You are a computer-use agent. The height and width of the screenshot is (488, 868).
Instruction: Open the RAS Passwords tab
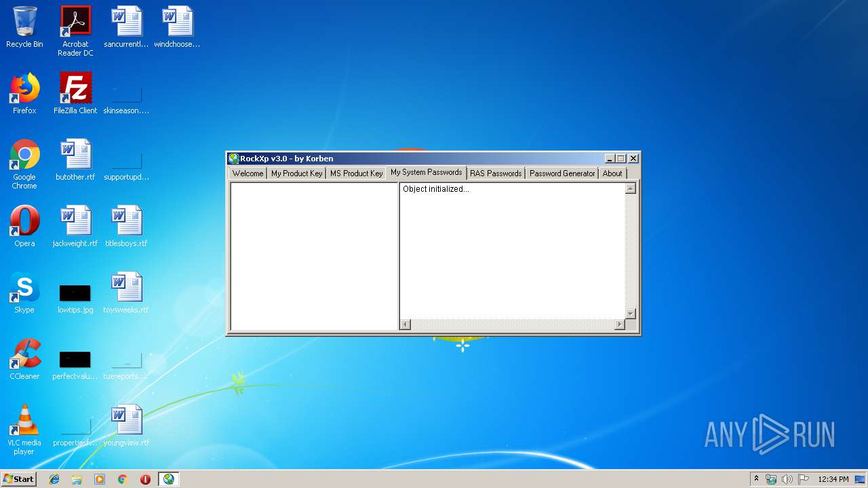click(x=496, y=174)
